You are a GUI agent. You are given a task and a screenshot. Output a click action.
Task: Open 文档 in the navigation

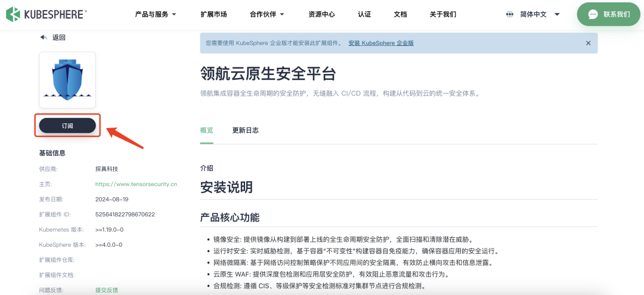[400, 14]
